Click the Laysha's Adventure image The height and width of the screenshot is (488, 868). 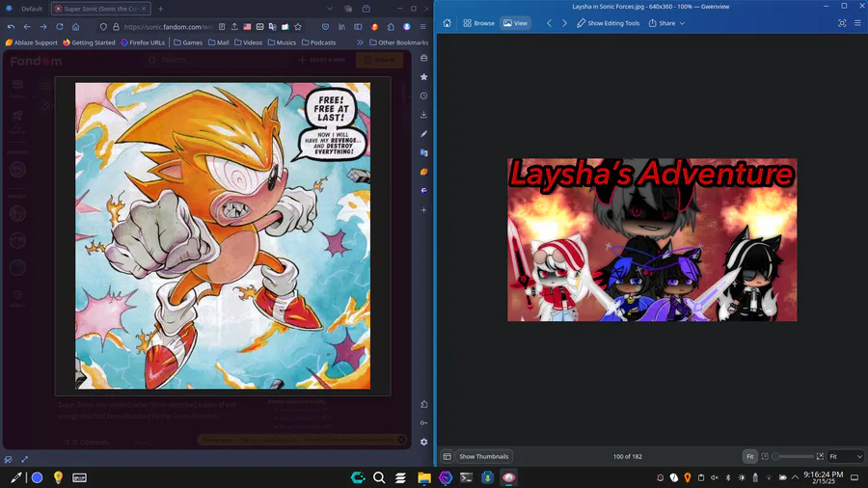tap(652, 239)
